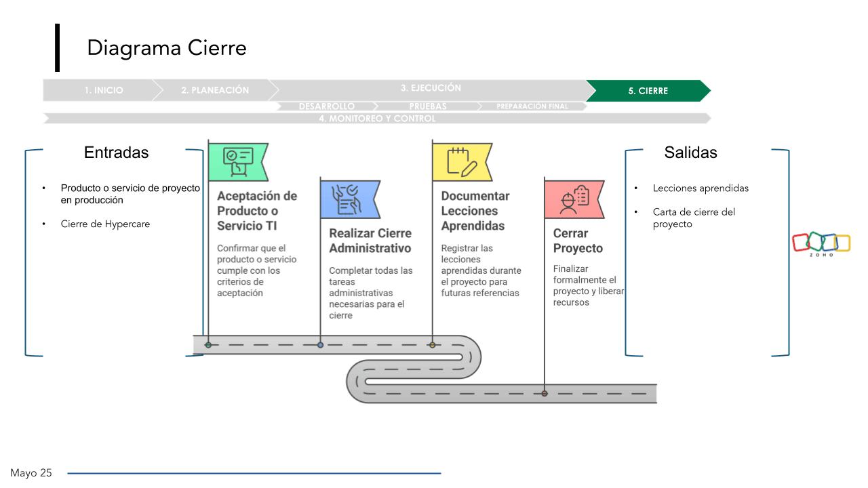Click the PRUEBAS sub-phase arrow
The image size is (868, 488).
click(x=428, y=106)
